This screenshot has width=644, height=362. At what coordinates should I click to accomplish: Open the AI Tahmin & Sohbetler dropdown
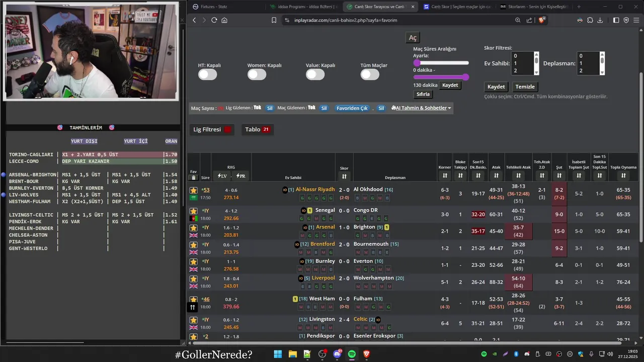(x=421, y=108)
